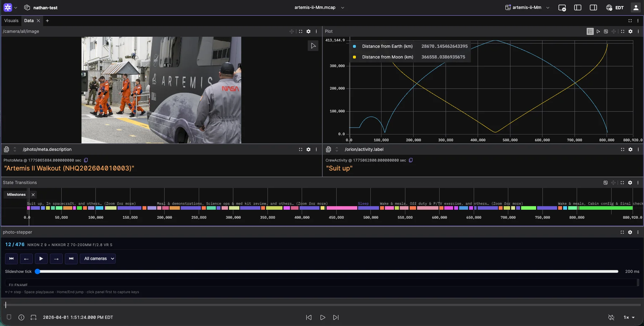644x326 pixels.
Task: Open more options for image panel
Action: click(x=316, y=31)
